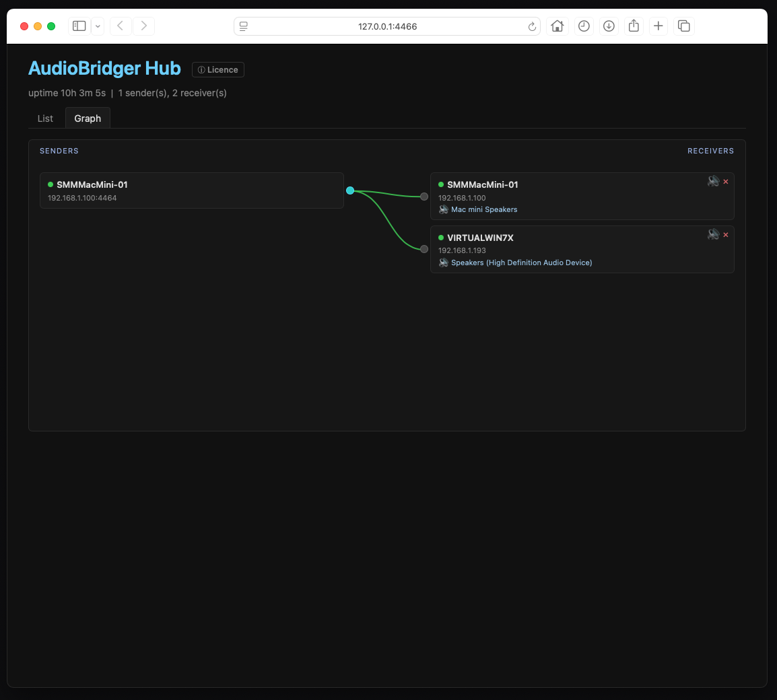This screenshot has height=700, width=777.
Task: Open a new tab with plus
Action: pyautogui.click(x=658, y=26)
